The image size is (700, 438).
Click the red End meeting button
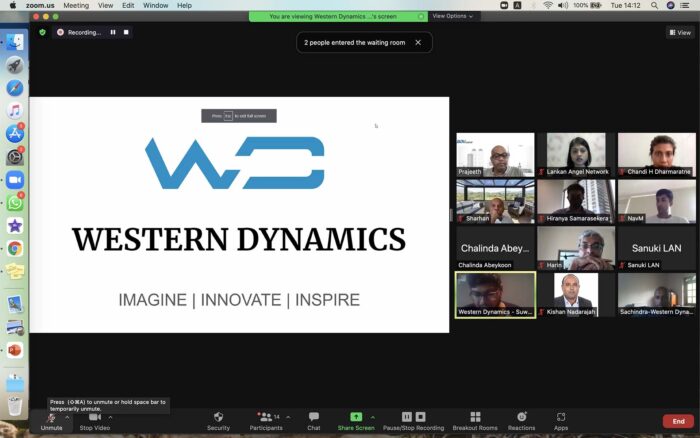[x=678, y=421]
